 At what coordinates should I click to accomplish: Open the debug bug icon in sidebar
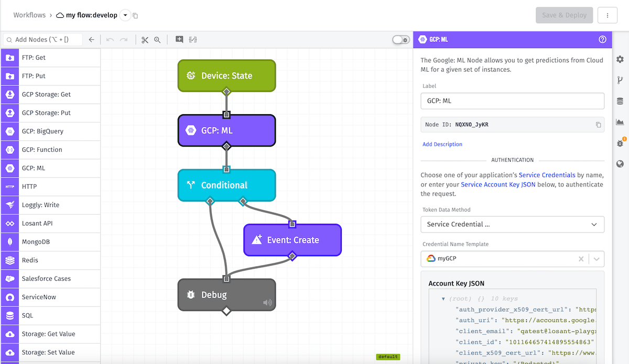point(620,143)
